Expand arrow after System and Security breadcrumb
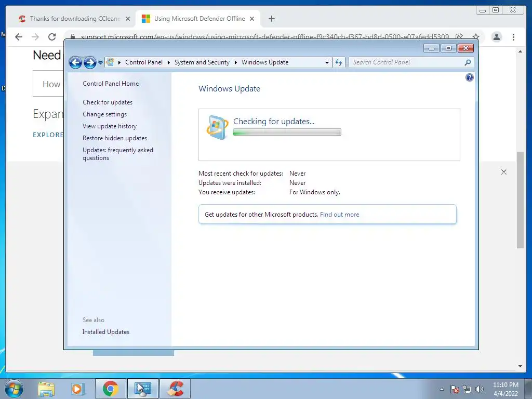The height and width of the screenshot is (399, 532). pyautogui.click(x=235, y=62)
